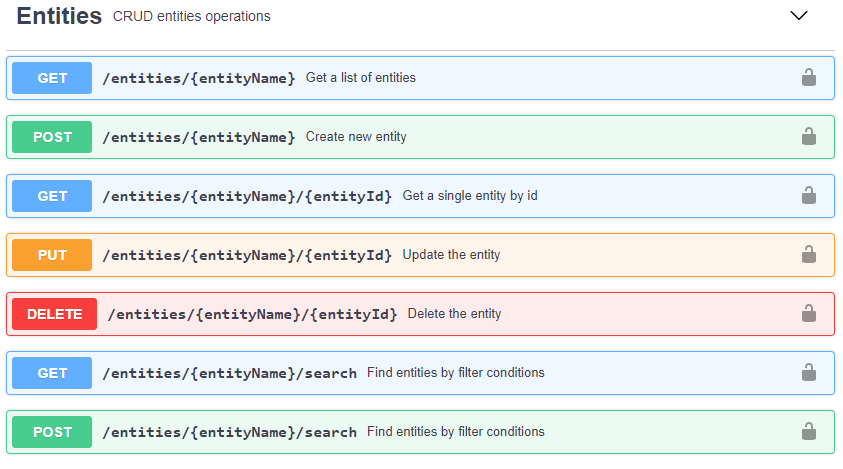Click the red DELETE method button
The height and width of the screenshot is (469, 843).
pos(54,314)
